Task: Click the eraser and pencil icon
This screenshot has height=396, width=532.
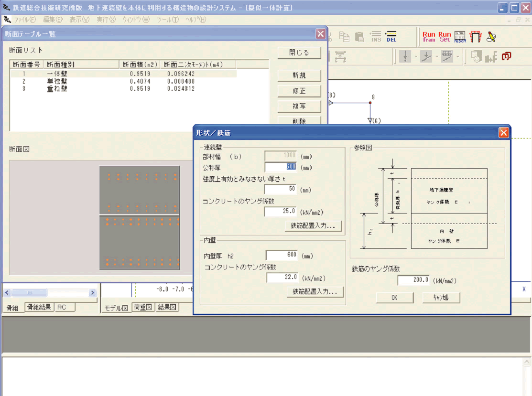Action: point(491,36)
